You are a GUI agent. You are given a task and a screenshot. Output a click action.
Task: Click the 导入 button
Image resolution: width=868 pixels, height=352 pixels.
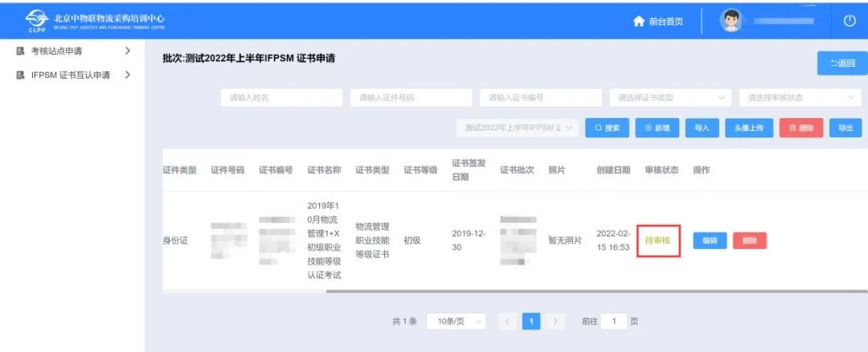point(702,128)
